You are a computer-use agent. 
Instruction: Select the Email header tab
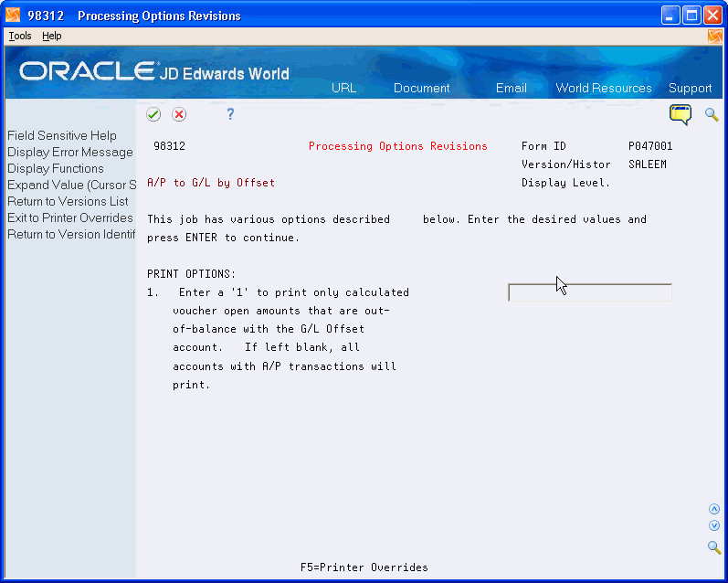click(x=512, y=89)
